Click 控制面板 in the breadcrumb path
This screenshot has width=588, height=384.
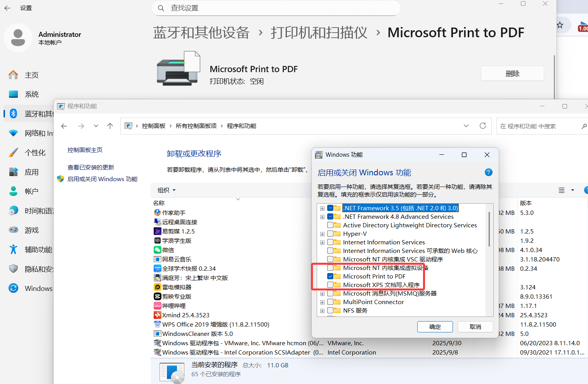pyautogui.click(x=154, y=126)
